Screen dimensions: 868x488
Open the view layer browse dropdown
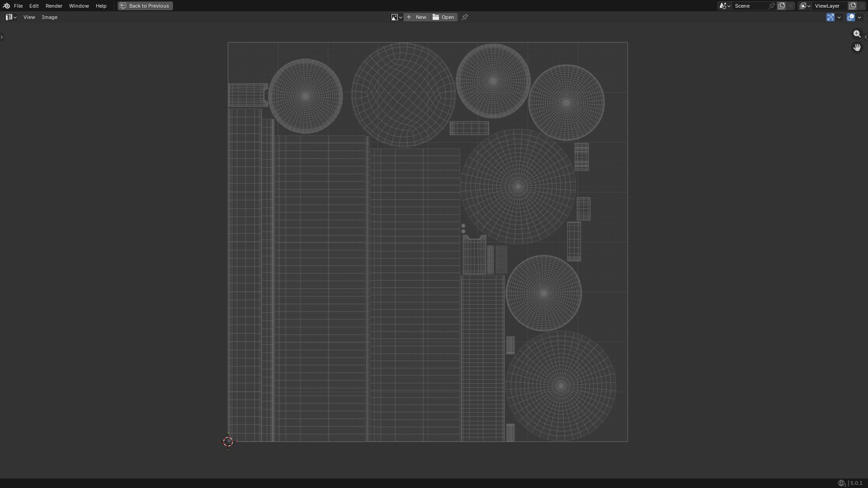[x=805, y=6]
